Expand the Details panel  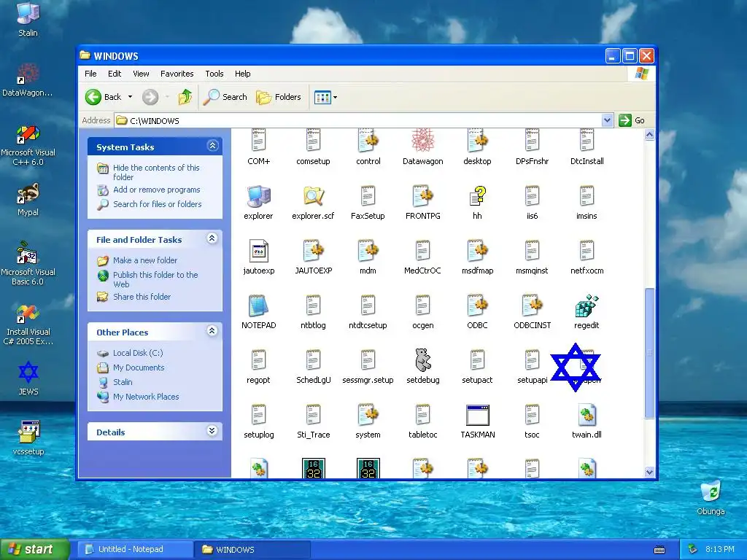[x=212, y=431]
